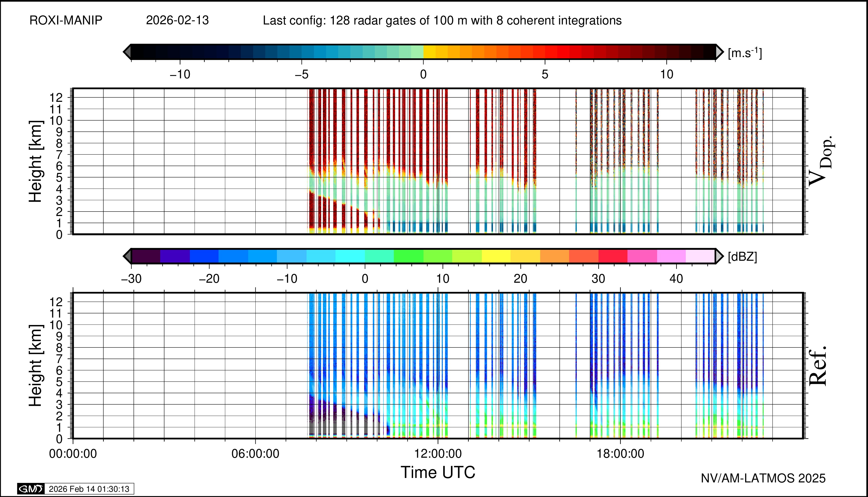
Task: Click the dark purple dBZ colorbar segment
Action: [x=146, y=256]
